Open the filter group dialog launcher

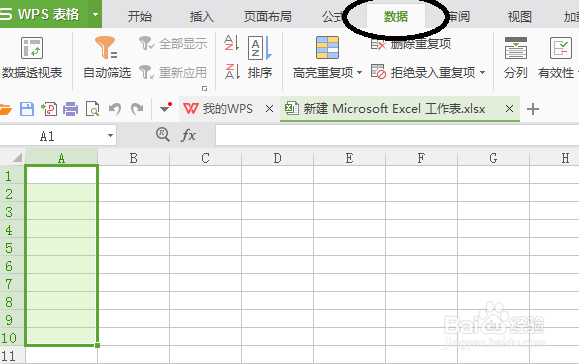(x=204, y=88)
